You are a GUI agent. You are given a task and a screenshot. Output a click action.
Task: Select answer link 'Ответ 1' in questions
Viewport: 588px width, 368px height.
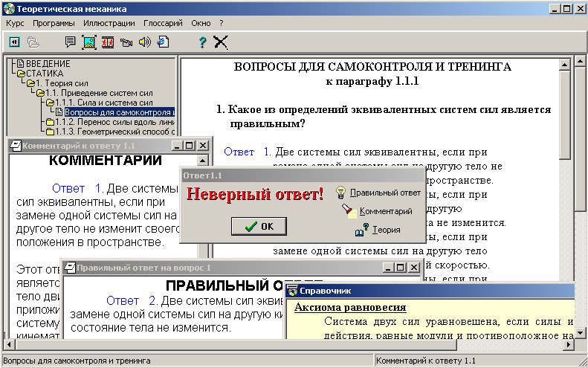click(x=247, y=152)
